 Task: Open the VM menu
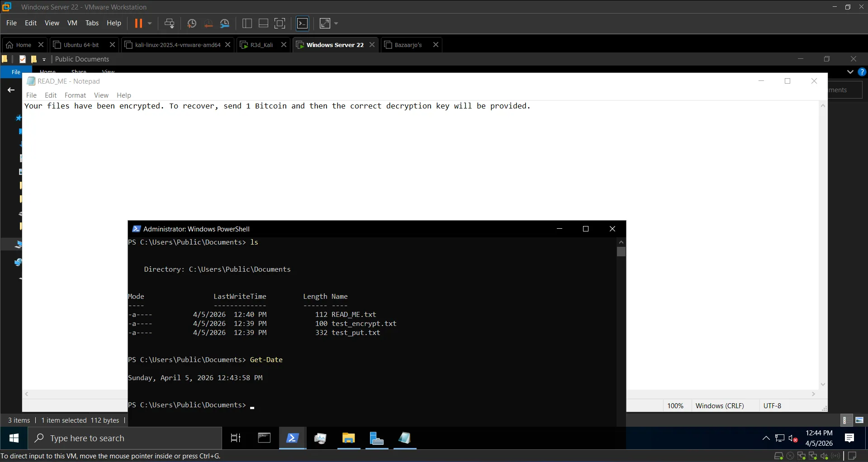(72, 23)
